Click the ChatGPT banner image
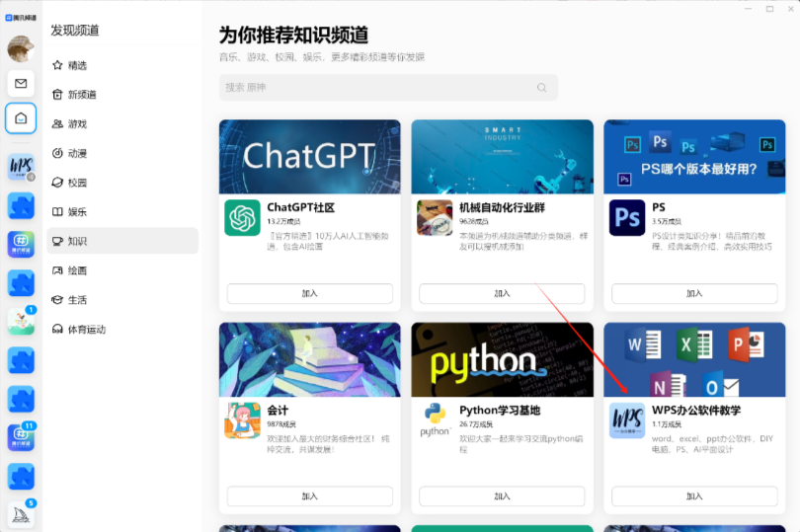Viewport: 800px width, 532px height. 310,157
